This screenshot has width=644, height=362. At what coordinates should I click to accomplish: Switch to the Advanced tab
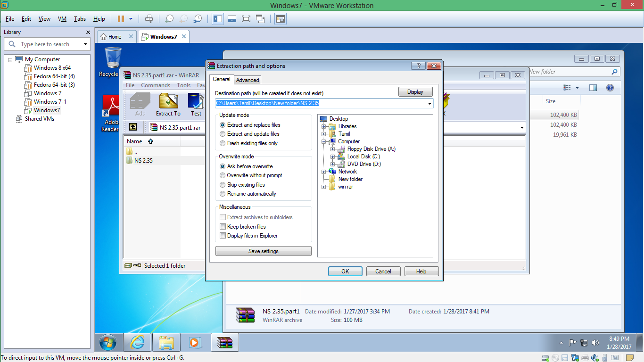coord(247,80)
